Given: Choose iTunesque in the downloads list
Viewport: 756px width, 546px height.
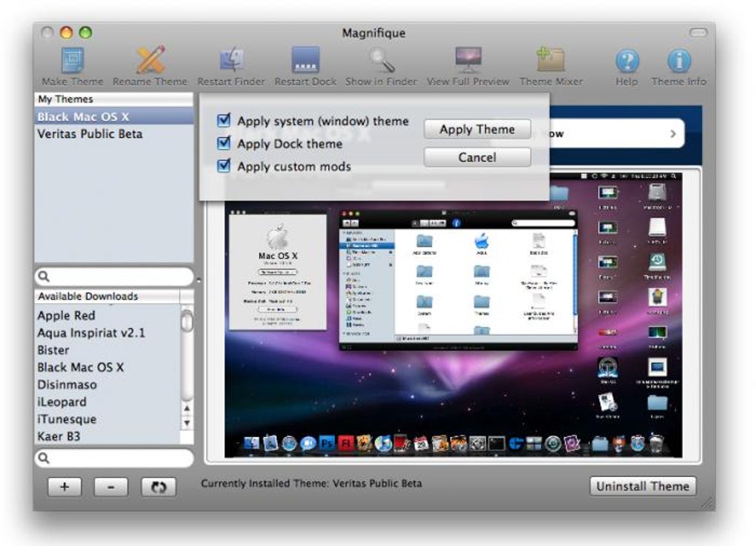Looking at the screenshot, I should point(107,419).
